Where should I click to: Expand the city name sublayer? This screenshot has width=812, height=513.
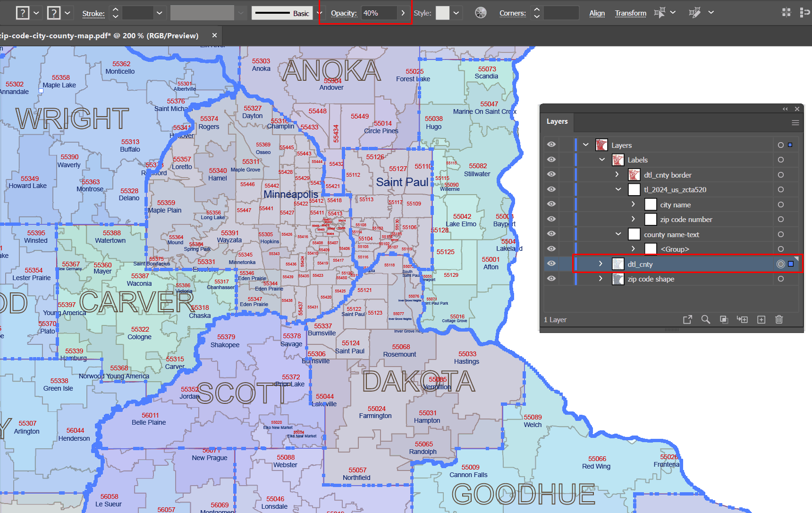tap(633, 204)
